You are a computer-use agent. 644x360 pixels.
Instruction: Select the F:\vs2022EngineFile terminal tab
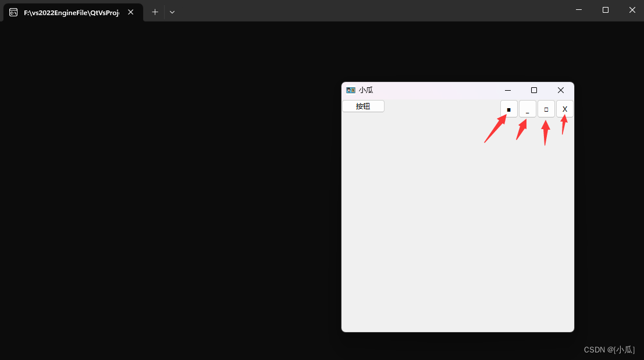pos(73,13)
